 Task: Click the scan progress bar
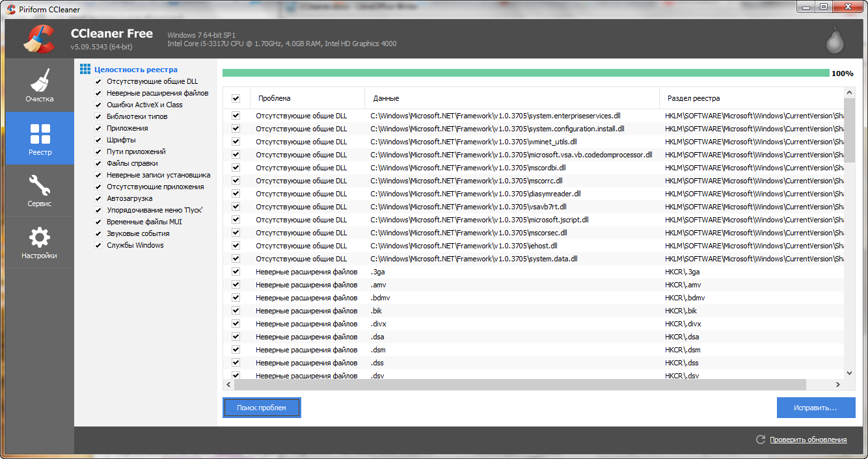[x=526, y=73]
